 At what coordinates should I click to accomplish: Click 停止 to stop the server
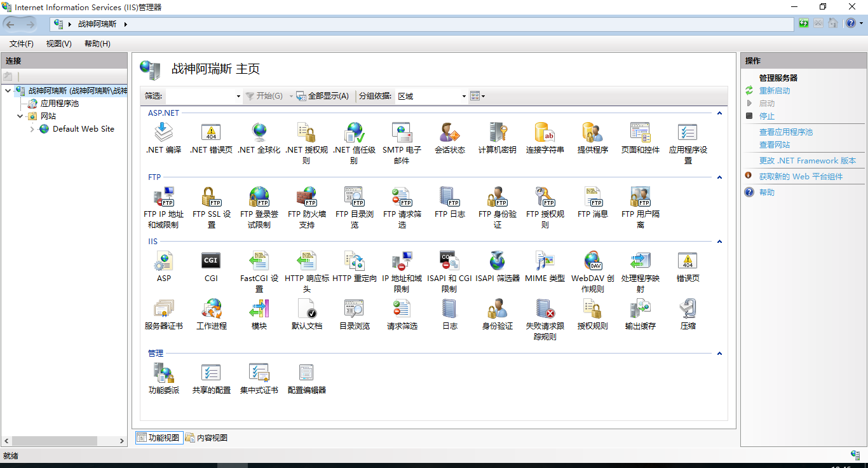point(767,116)
